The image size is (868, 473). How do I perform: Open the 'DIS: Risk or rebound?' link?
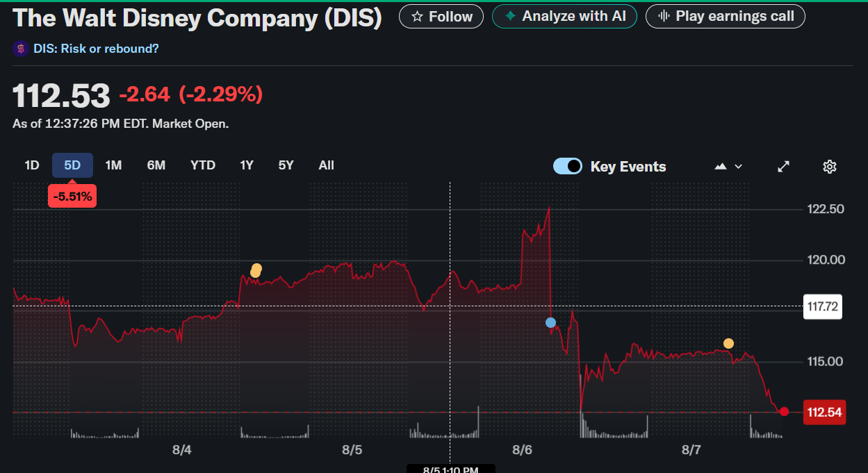(96, 49)
